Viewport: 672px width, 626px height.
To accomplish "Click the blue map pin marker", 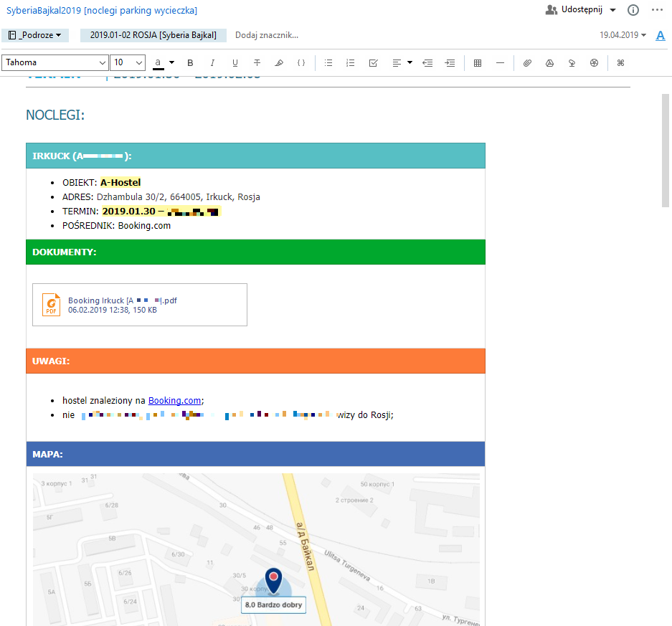I will 273,580.
